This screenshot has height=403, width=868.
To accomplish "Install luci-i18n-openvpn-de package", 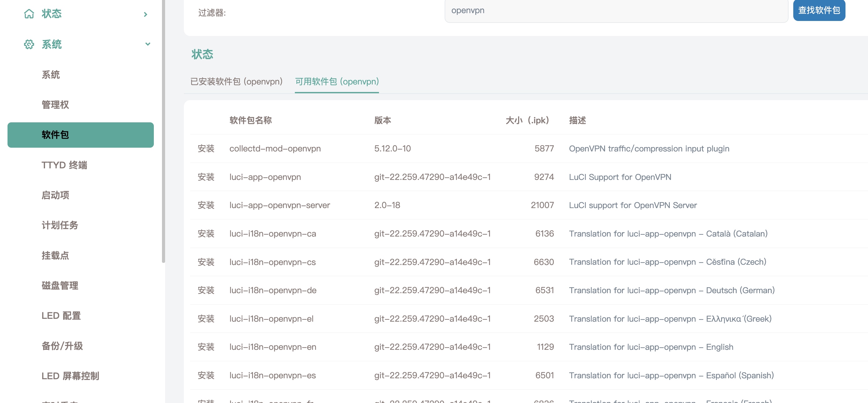I will coord(206,290).
